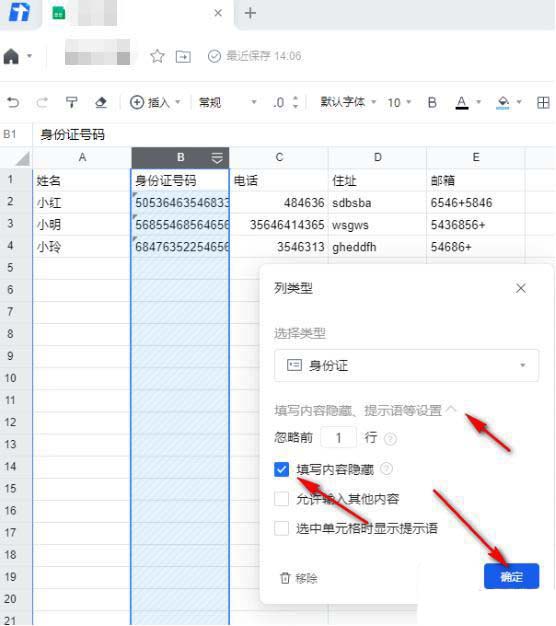The height and width of the screenshot is (626, 556).
Task: Click the undo arrow icon
Action: click(x=13, y=103)
